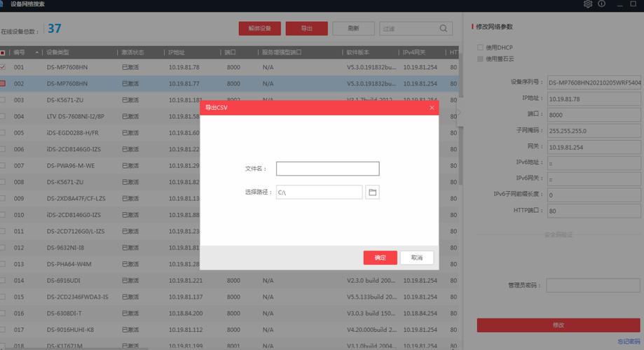The height and width of the screenshot is (350, 644).
Task: Click the info icon in title bar
Action: 601,4
